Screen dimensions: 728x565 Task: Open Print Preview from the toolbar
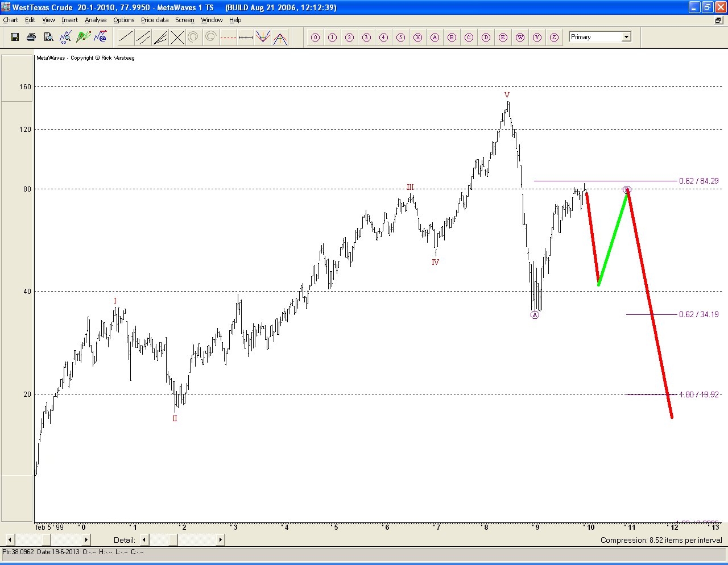[x=48, y=38]
